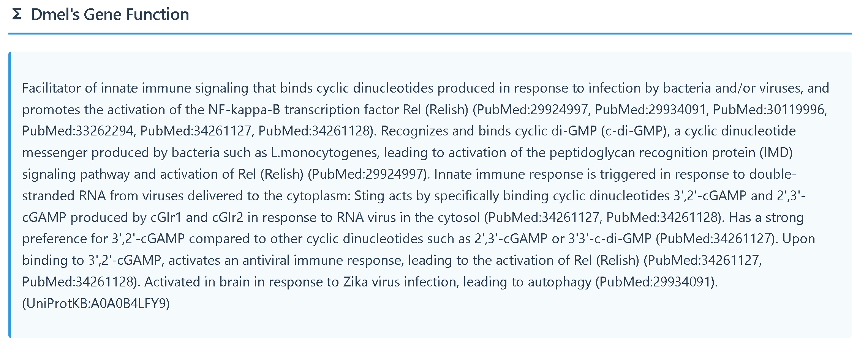Click the gene name cGlr2
Screen dimensions: 868x346
228,217
